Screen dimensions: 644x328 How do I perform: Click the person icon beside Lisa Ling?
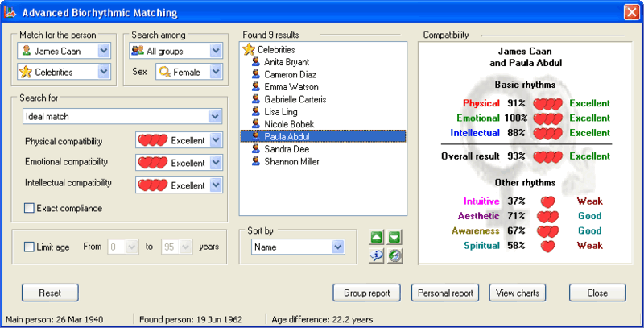click(256, 111)
